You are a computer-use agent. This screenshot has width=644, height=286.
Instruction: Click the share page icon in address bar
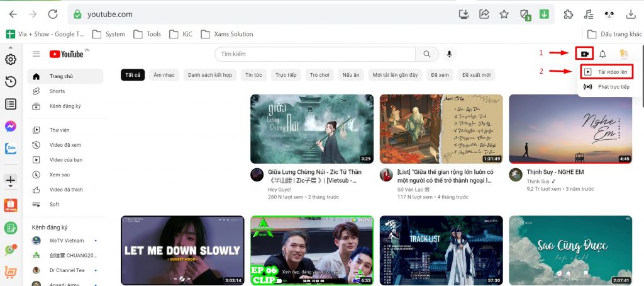click(x=484, y=14)
